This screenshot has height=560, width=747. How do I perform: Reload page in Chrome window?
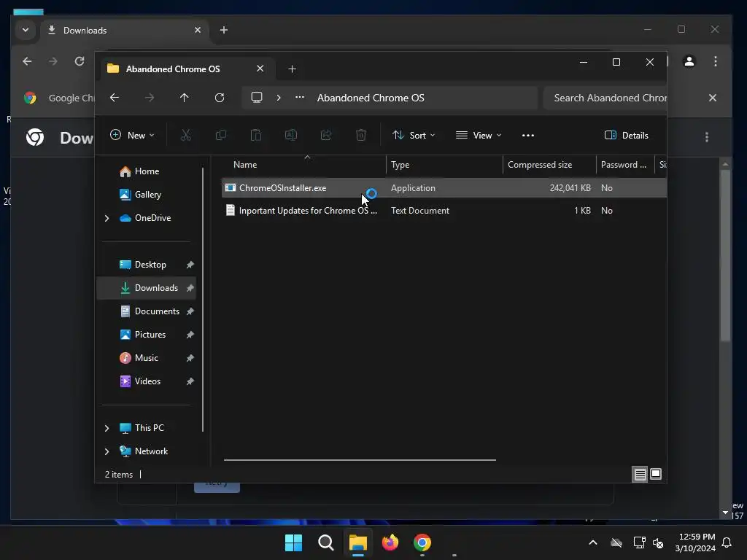click(80, 61)
